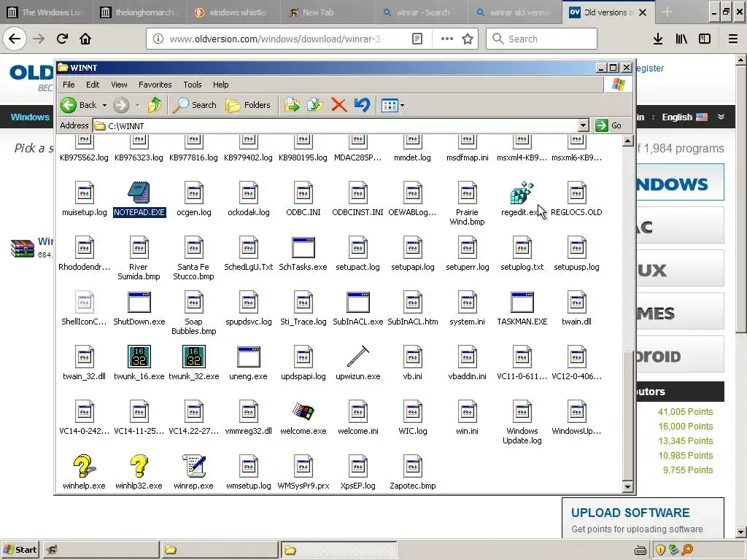Click the Explorer window scroll down arrow

click(x=627, y=486)
